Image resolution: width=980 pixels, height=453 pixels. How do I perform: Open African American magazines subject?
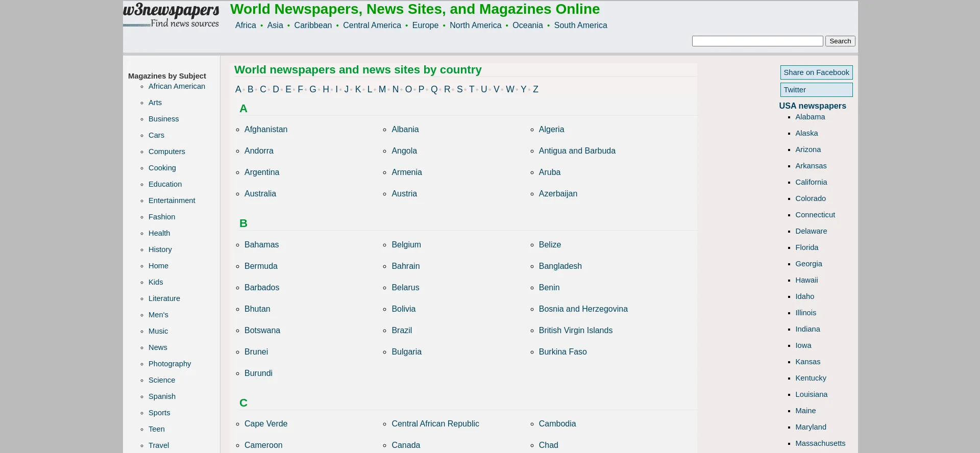(x=177, y=86)
